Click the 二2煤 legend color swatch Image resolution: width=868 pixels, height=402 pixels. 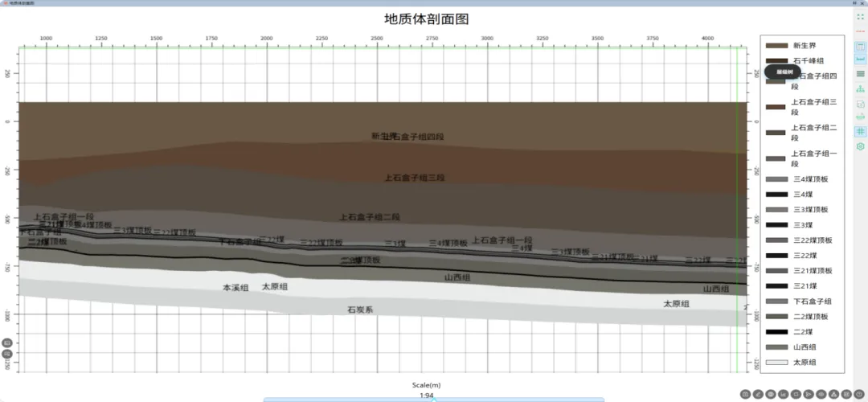(776, 332)
